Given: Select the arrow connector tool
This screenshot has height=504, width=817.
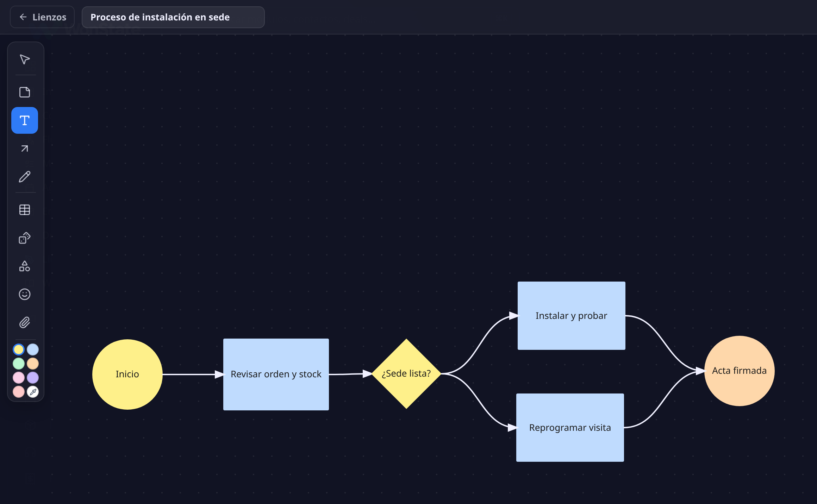Looking at the screenshot, I should pos(25,149).
